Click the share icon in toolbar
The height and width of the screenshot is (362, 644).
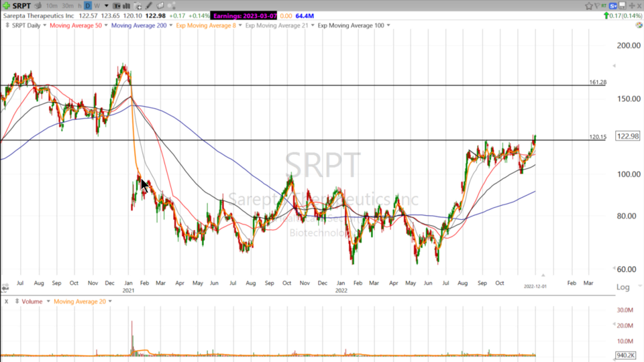pos(172,6)
